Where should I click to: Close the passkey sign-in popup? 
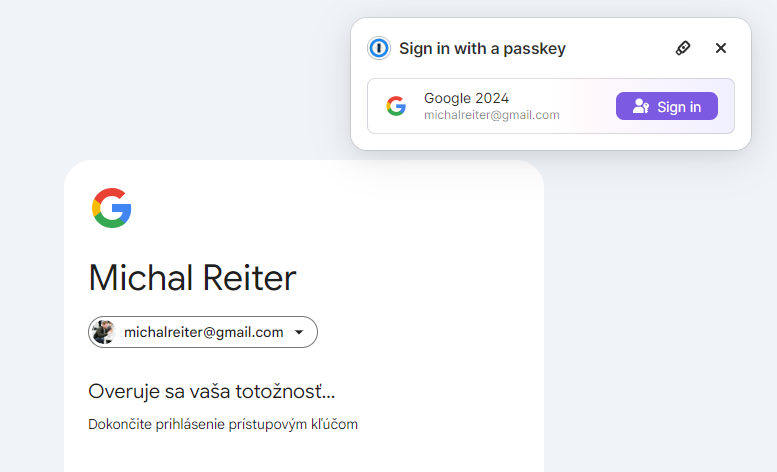721,48
